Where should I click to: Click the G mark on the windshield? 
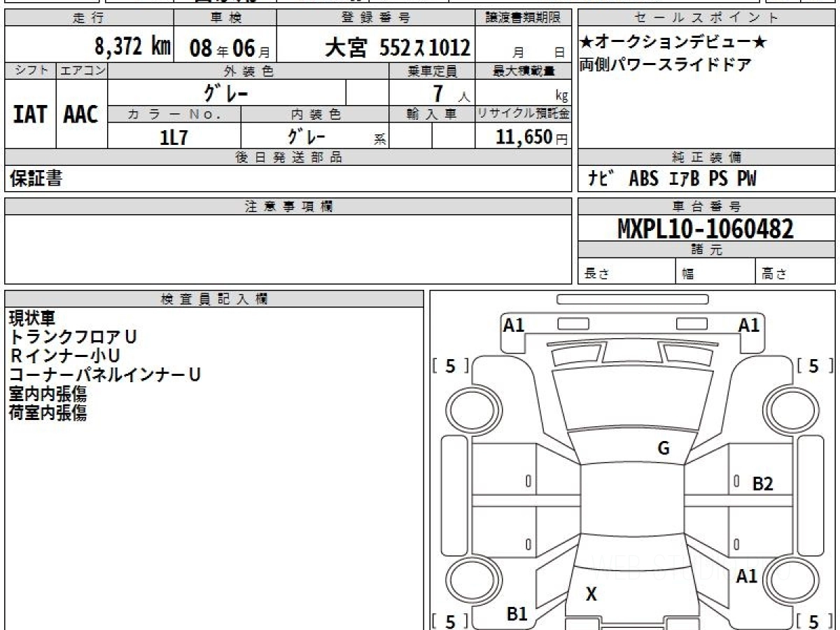[x=664, y=449]
